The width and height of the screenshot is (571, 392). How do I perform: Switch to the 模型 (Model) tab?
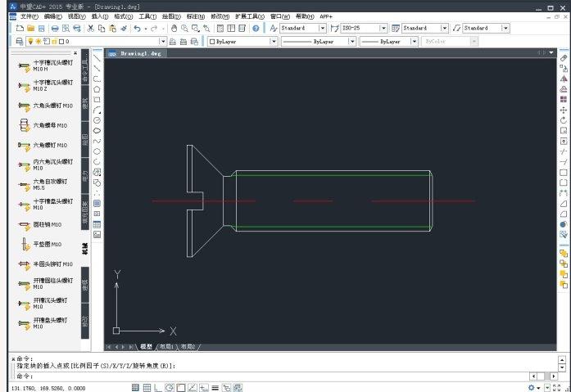click(146, 346)
